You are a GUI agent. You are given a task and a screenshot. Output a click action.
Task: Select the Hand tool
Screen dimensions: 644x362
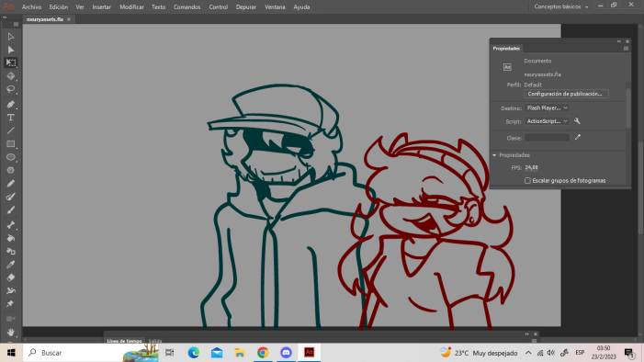(11, 332)
